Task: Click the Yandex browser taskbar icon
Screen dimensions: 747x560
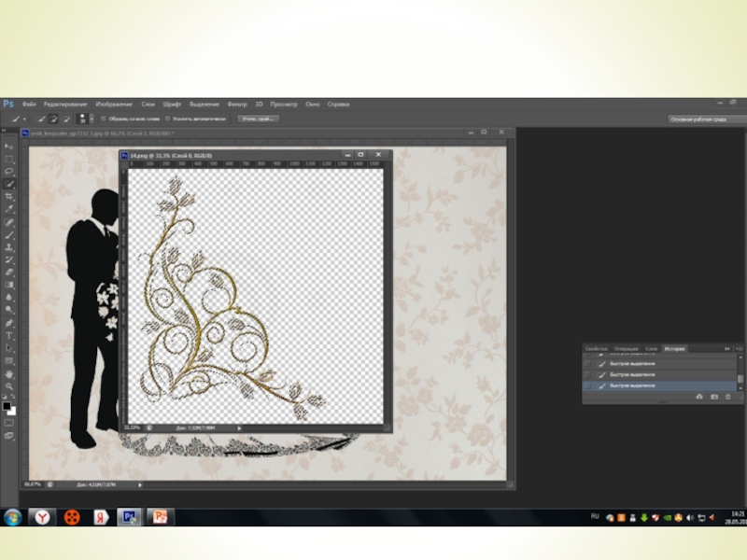Action: tap(42, 516)
